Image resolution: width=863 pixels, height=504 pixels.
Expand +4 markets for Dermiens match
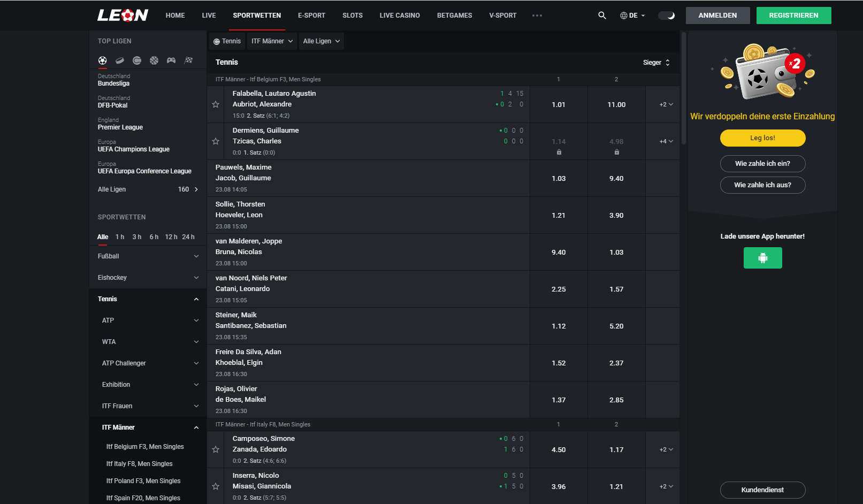(666, 141)
